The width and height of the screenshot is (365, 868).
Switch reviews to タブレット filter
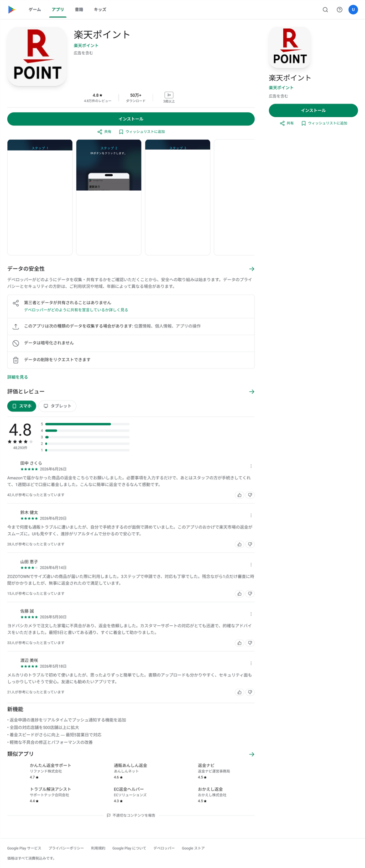(x=57, y=406)
